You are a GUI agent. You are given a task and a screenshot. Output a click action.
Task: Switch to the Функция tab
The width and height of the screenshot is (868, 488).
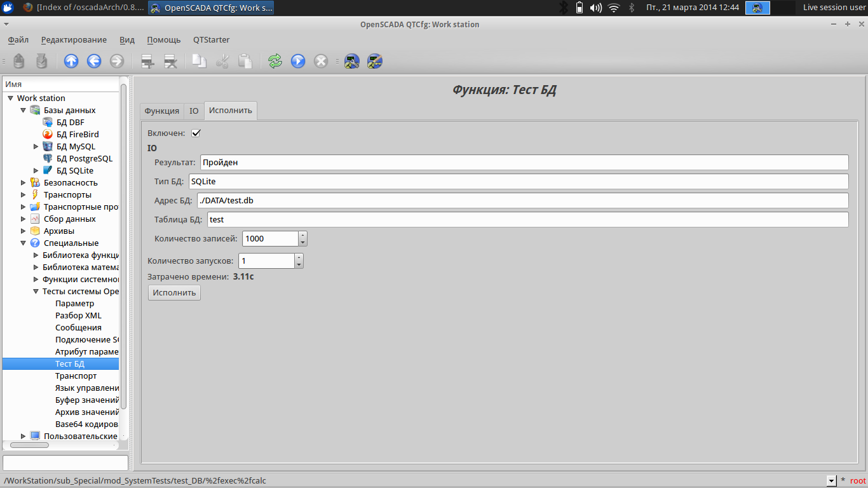coord(162,111)
